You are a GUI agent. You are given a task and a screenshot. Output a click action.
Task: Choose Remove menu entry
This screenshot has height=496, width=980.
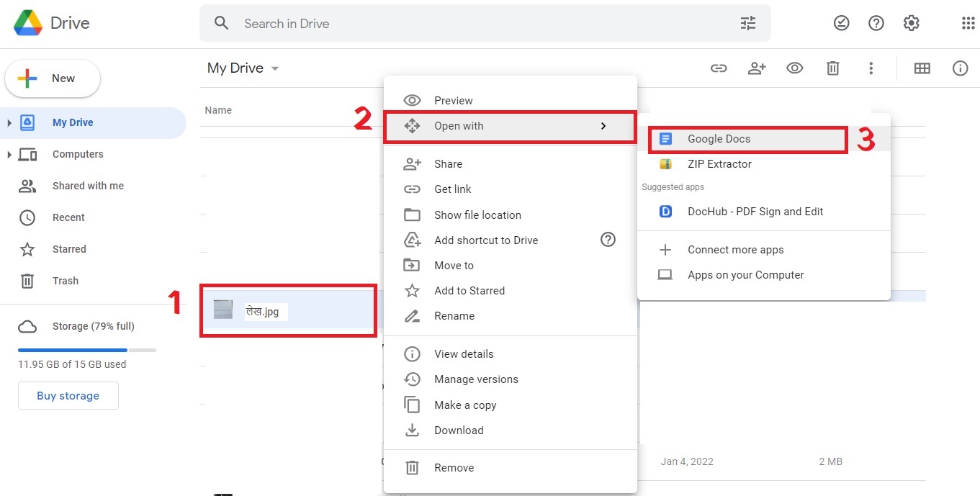pyautogui.click(x=511, y=468)
